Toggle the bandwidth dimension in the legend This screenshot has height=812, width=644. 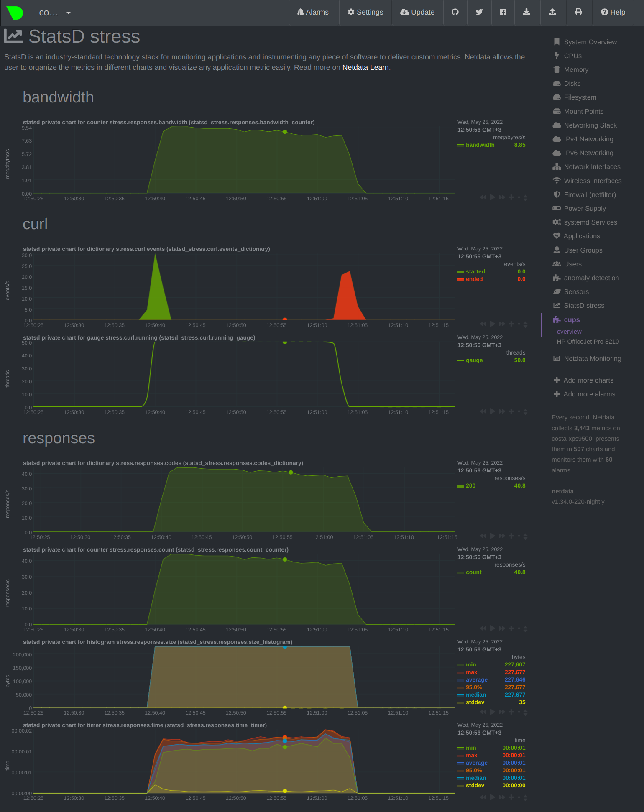pyautogui.click(x=480, y=145)
